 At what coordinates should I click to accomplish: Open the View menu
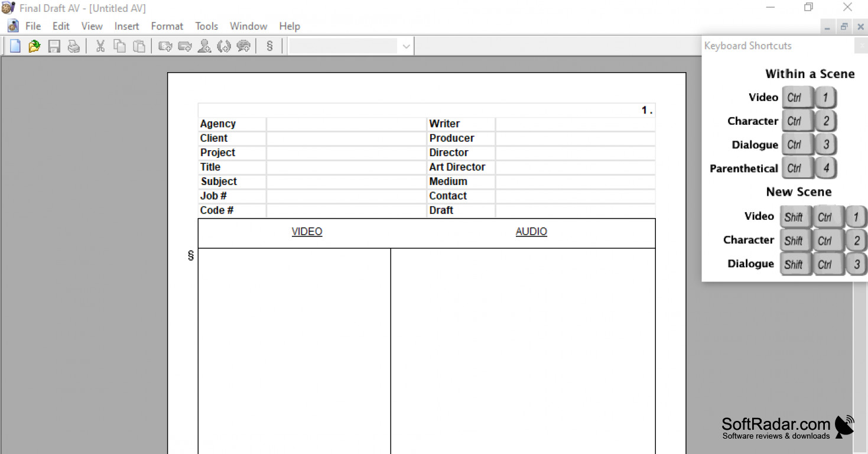pyautogui.click(x=92, y=26)
